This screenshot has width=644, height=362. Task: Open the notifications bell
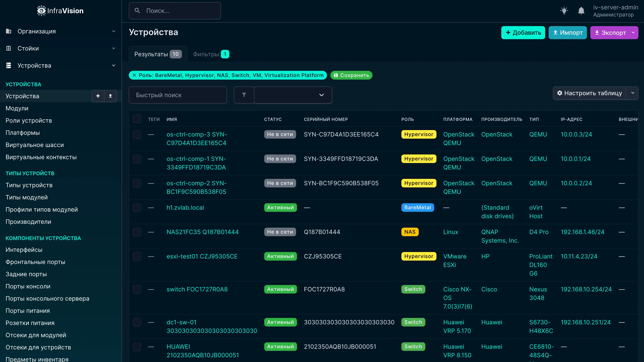point(581,10)
